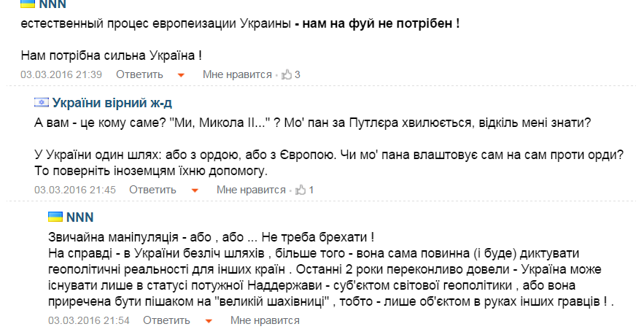Click the Ukrainian flag on the 21:54 comment

point(55,217)
